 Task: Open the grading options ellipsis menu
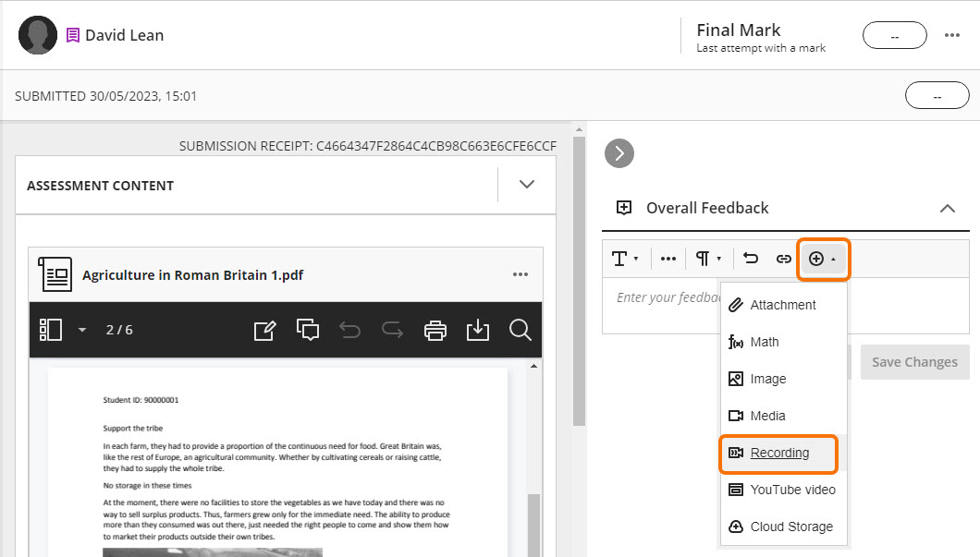pos(952,34)
